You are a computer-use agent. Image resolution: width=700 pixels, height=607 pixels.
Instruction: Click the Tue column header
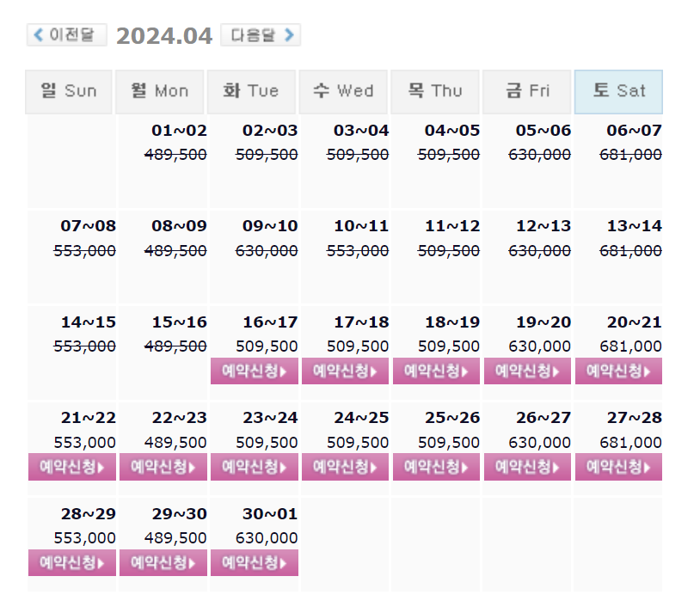(x=251, y=91)
